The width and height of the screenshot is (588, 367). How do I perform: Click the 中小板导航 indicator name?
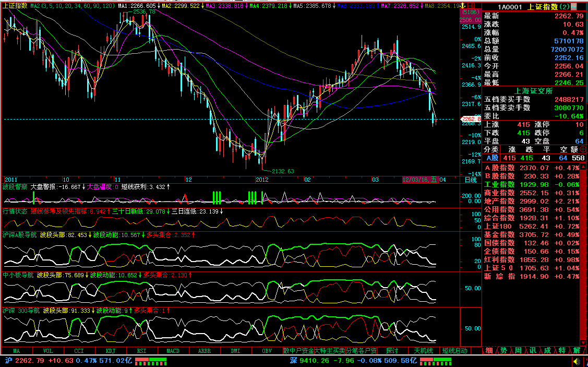point(18,275)
